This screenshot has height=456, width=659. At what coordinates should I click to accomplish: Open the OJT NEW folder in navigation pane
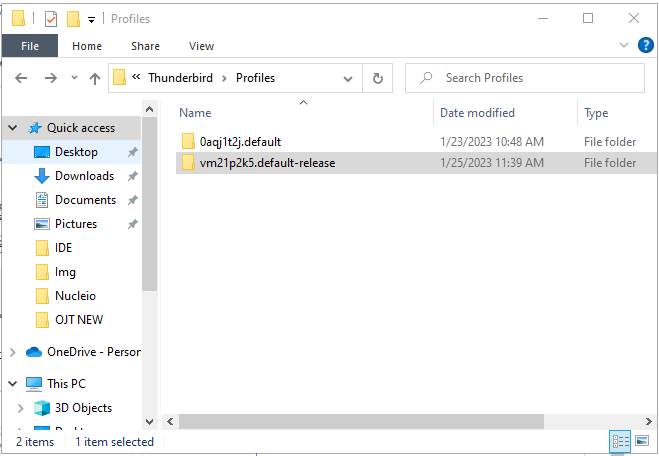click(79, 320)
